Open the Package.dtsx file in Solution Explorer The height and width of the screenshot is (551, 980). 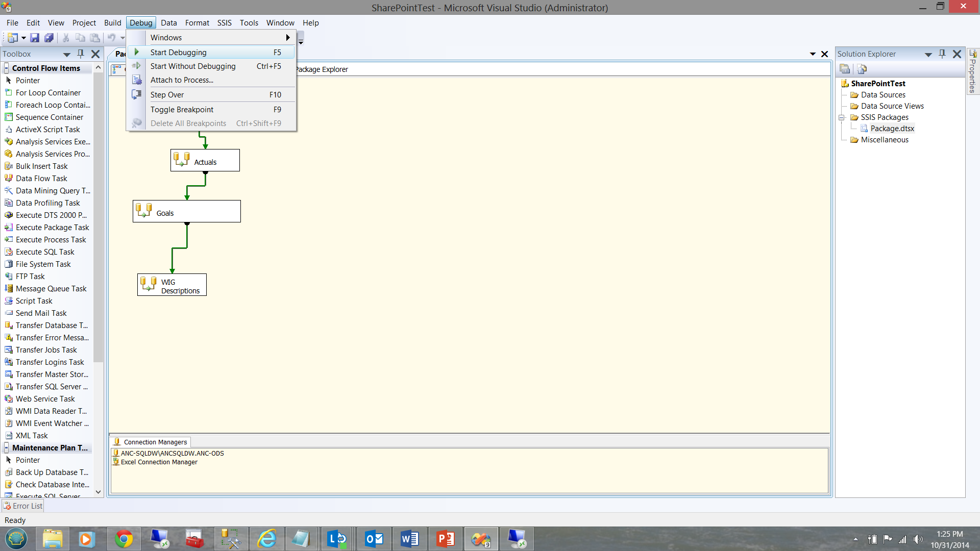click(892, 129)
